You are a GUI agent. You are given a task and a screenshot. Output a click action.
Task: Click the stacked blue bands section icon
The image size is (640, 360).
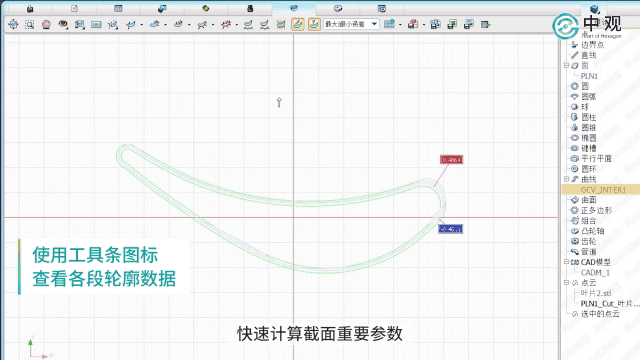click(x=281, y=24)
